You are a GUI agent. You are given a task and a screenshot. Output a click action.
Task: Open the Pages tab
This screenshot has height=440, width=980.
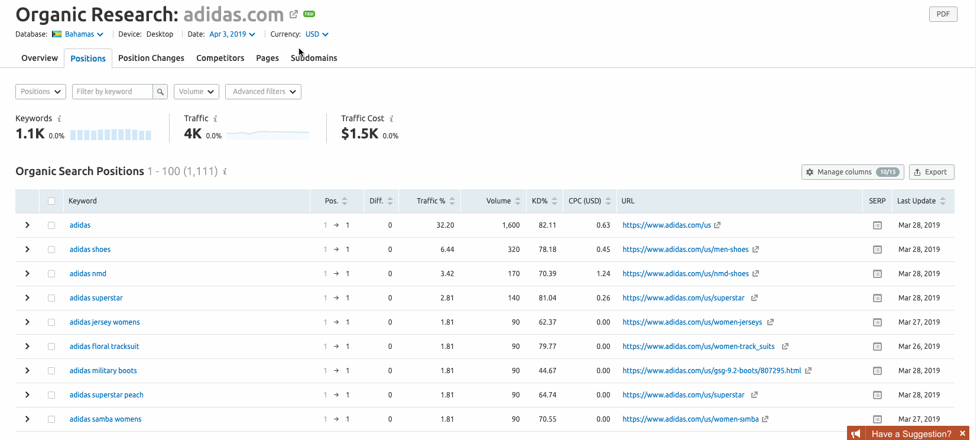(267, 58)
